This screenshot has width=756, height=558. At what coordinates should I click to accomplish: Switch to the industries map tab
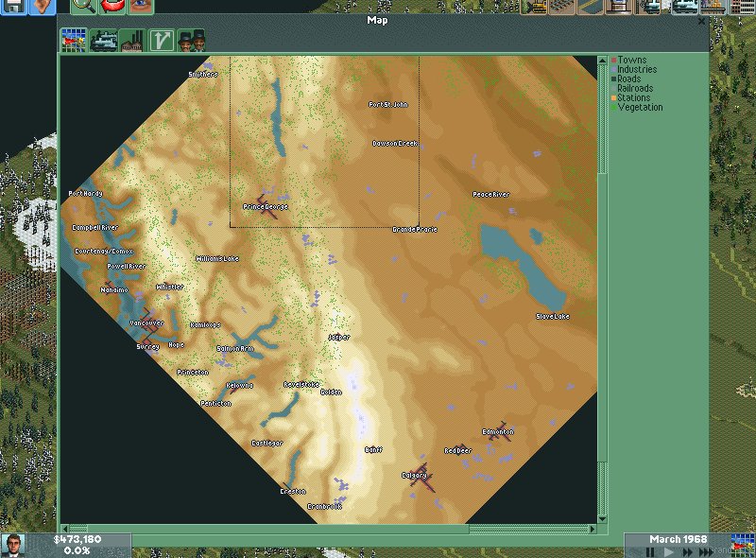[132, 40]
